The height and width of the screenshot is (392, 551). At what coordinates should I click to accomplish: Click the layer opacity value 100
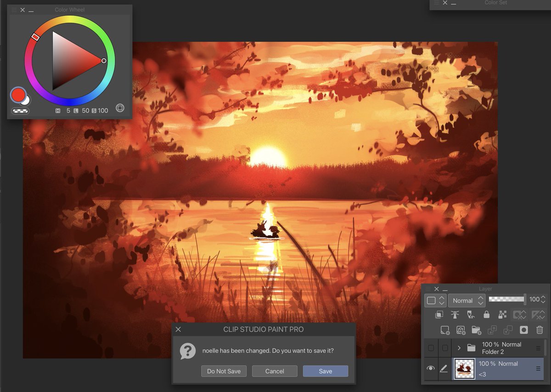click(x=534, y=299)
